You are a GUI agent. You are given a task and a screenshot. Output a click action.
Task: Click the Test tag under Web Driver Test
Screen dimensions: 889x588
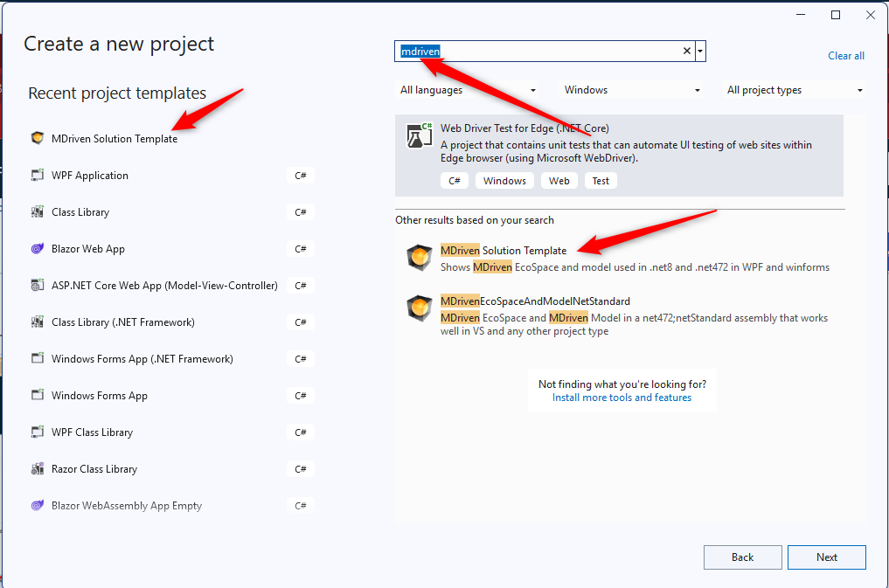tap(601, 181)
